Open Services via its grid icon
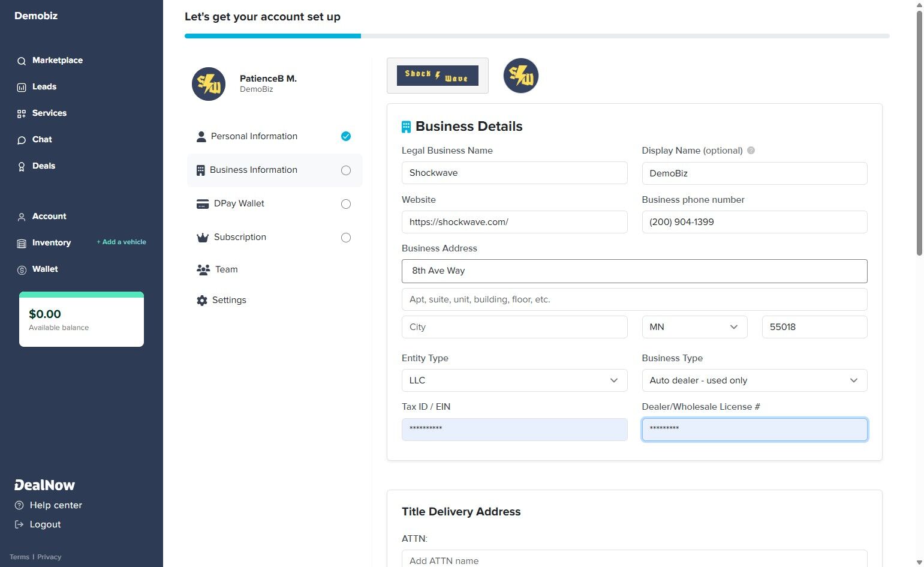 click(21, 113)
